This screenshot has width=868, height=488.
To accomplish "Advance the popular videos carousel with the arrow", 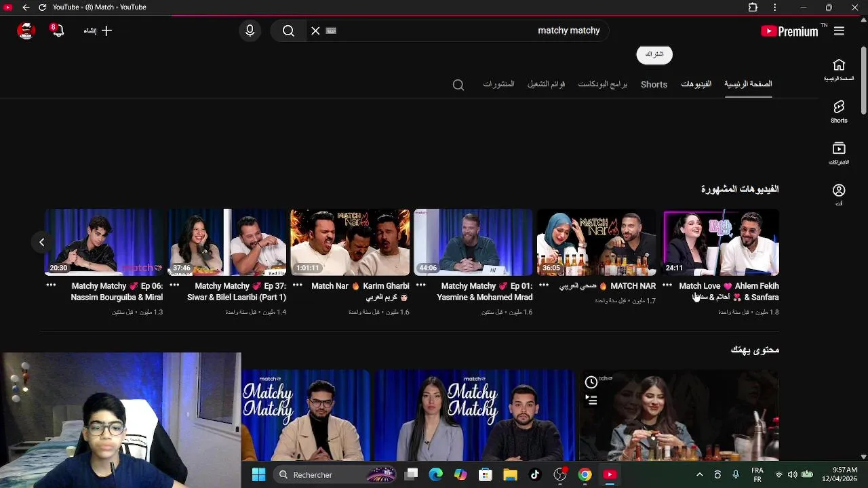I will coord(41,242).
